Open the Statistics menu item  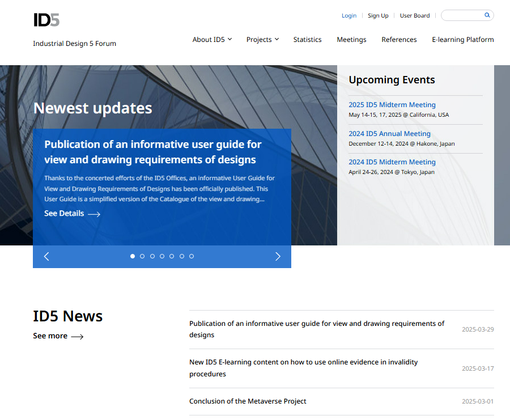pyautogui.click(x=307, y=40)
